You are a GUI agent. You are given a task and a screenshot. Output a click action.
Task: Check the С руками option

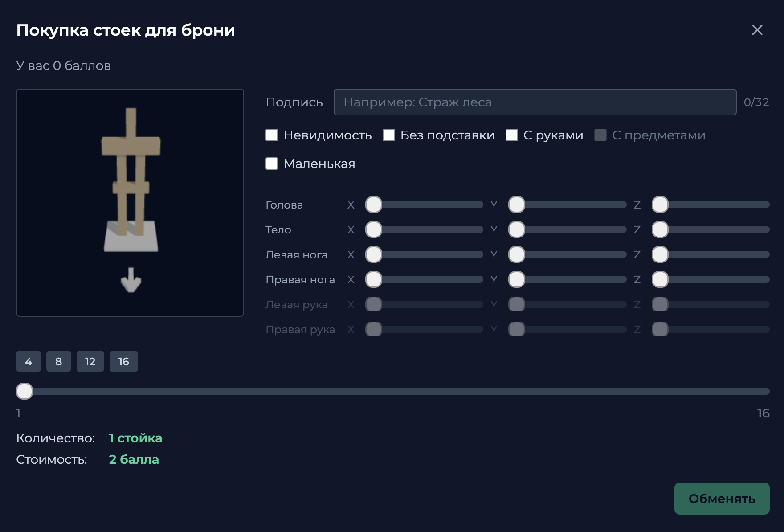coord(512,135)
